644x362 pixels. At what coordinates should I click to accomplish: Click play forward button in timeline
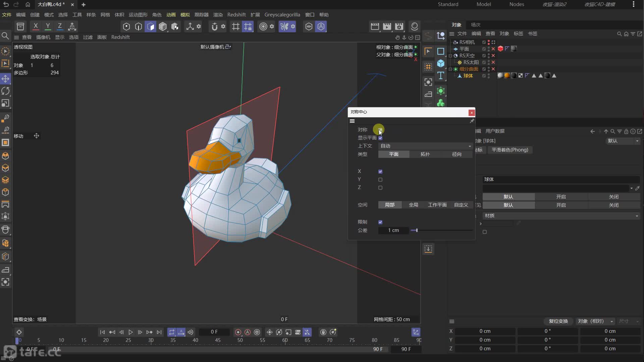[x=130, y=332]
